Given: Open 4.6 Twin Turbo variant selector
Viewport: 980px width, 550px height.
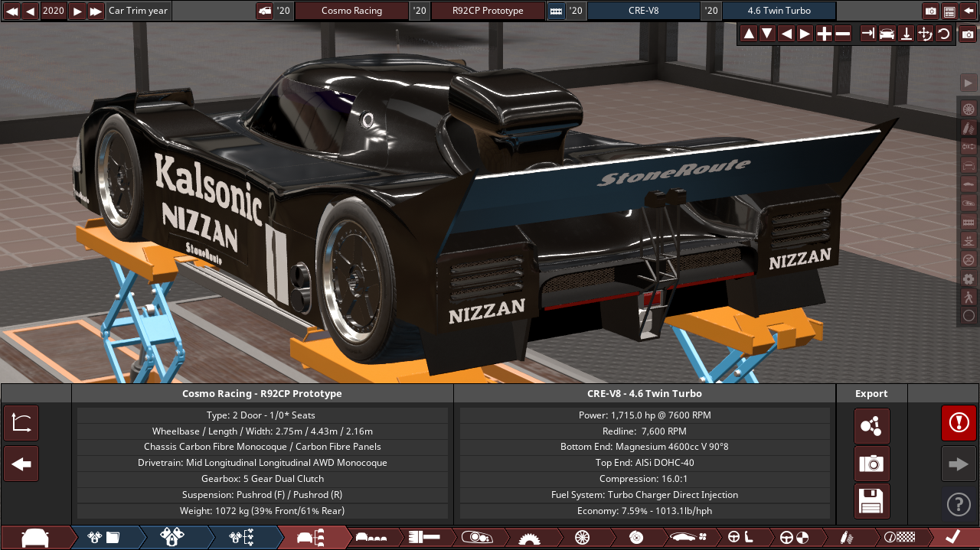Looking at the screenshot, I should tap(779, 11).
